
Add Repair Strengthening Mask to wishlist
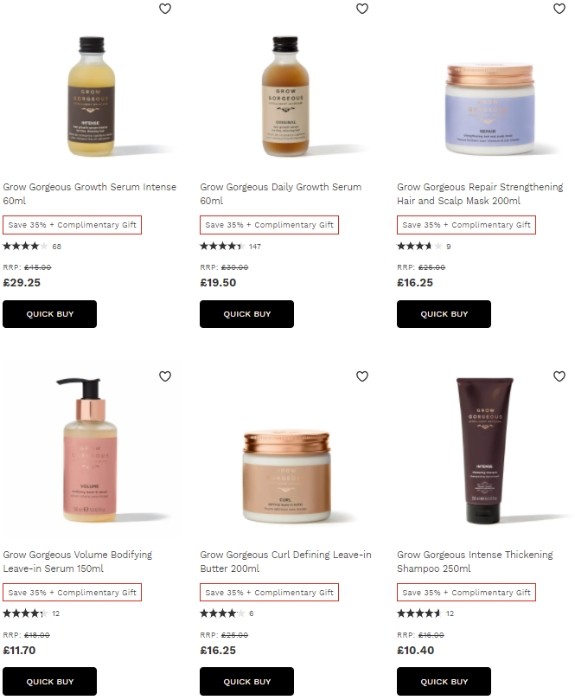click(x=559, y=8)
